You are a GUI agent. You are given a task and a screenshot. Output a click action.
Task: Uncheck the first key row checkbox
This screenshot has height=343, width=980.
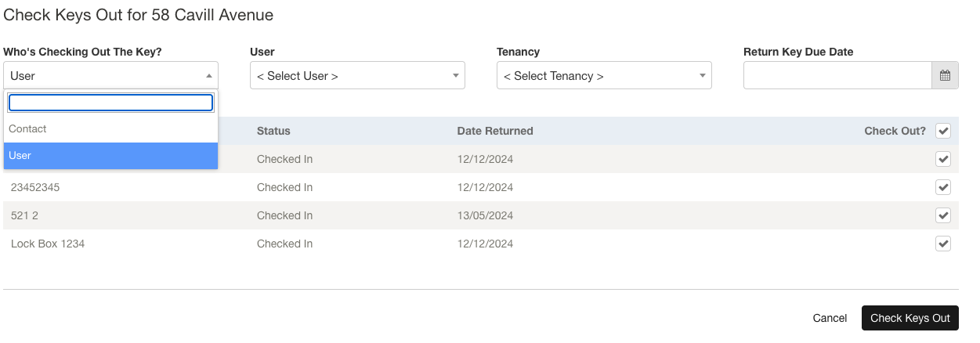tap(943, 159)
